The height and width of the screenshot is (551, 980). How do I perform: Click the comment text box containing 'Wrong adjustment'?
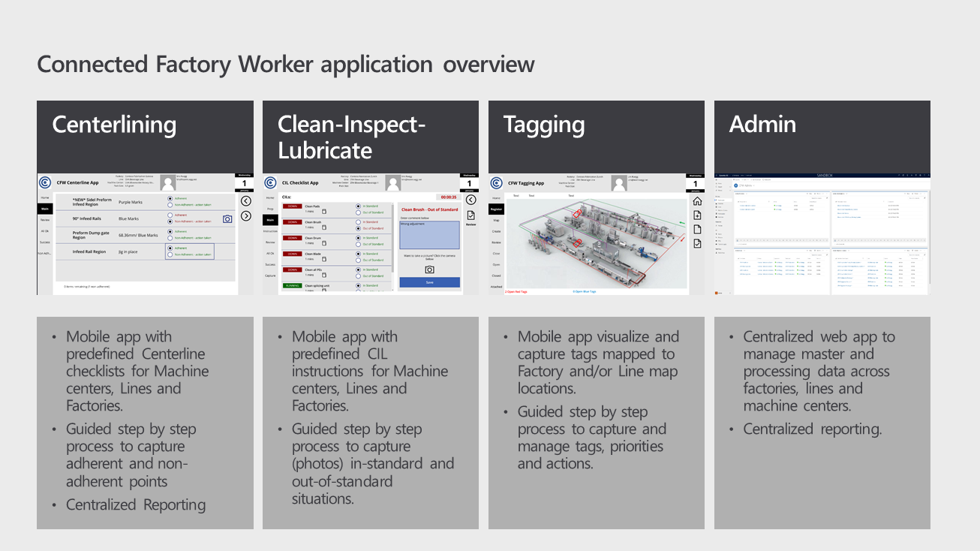point(429,235)
